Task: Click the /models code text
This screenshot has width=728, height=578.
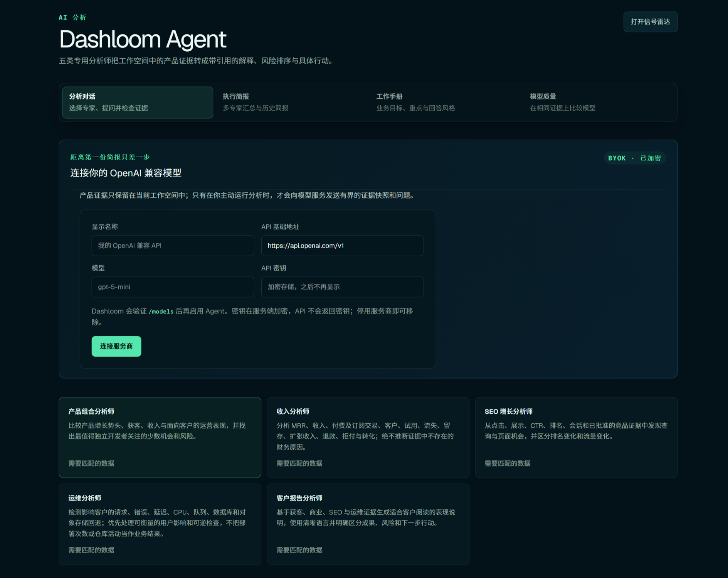Action: (161, 312)
